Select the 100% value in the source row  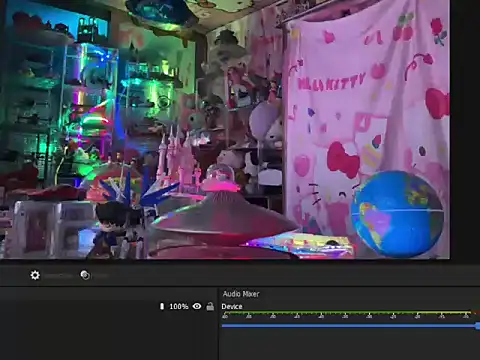point(179,306)
